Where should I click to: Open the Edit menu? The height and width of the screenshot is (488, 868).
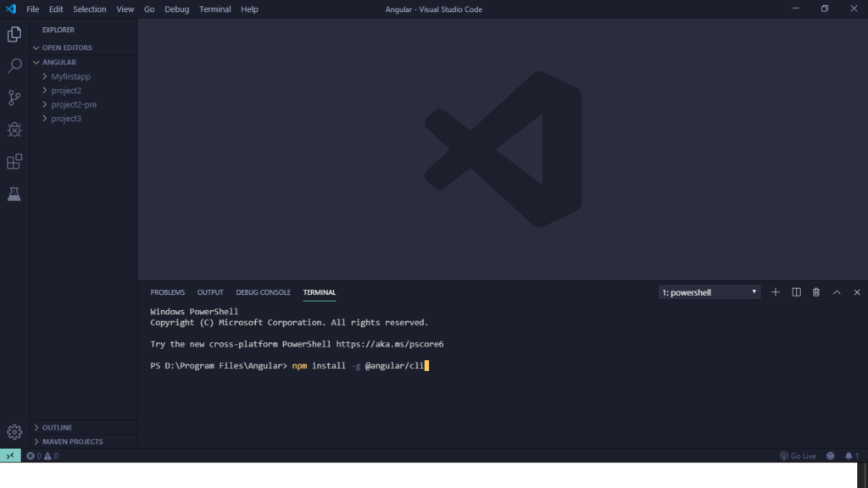tap(56, 8)
